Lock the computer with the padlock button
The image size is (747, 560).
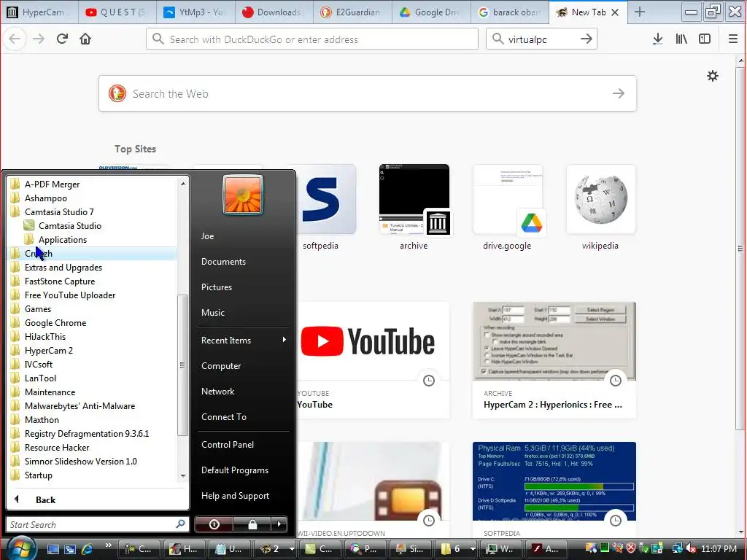click(x=252, y=524)
